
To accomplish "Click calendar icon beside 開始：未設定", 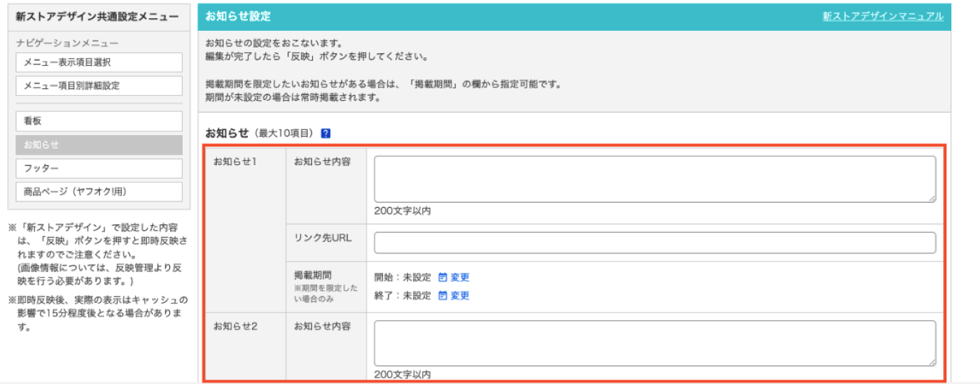I will point(442,278).
